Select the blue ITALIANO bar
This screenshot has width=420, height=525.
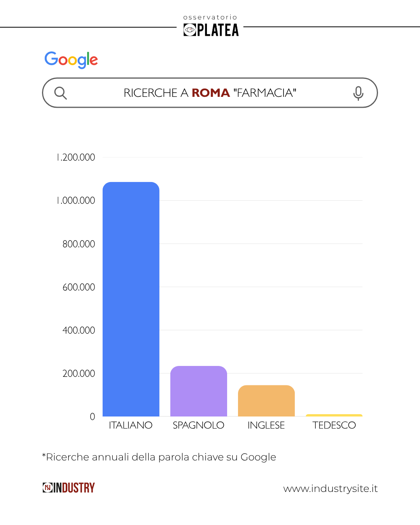[131, 299]
